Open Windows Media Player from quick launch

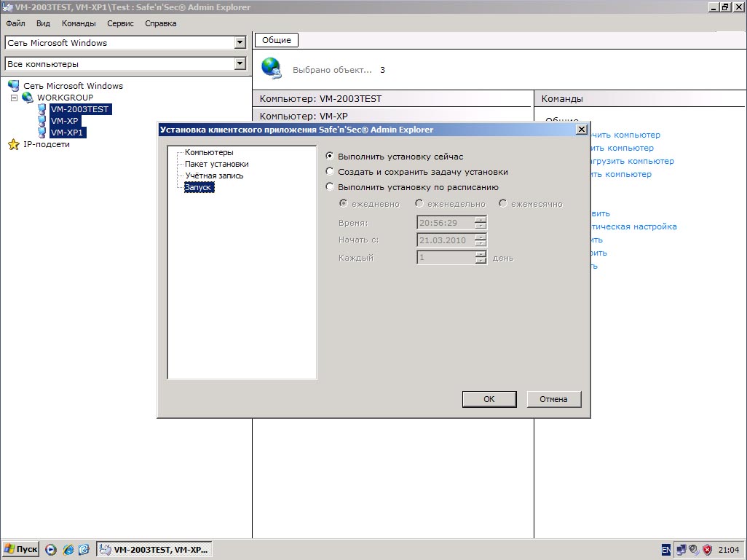tap(50, 550)
